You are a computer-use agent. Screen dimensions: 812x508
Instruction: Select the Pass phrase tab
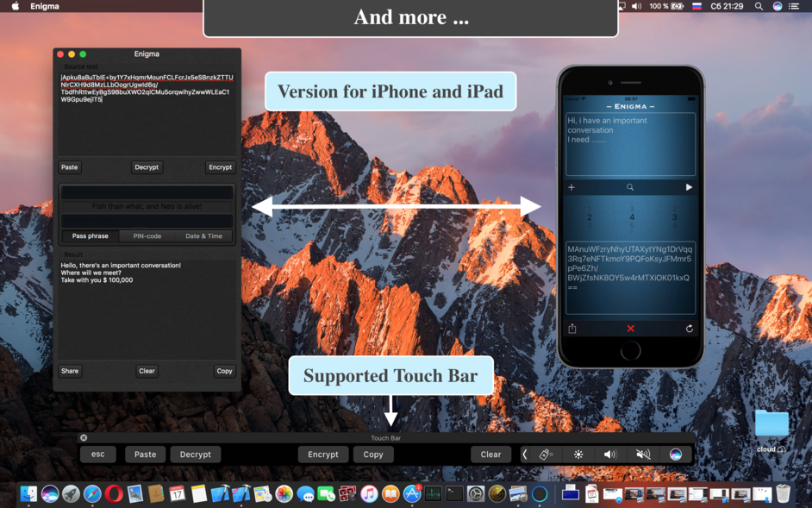coord(91,235)
